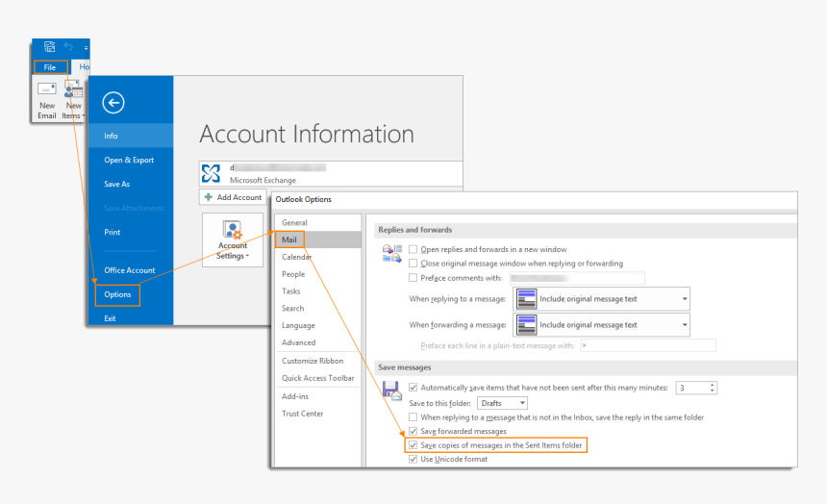Click the forward style preview icon
Viewport: 827px width, 504px height.
tap(526, 324)
